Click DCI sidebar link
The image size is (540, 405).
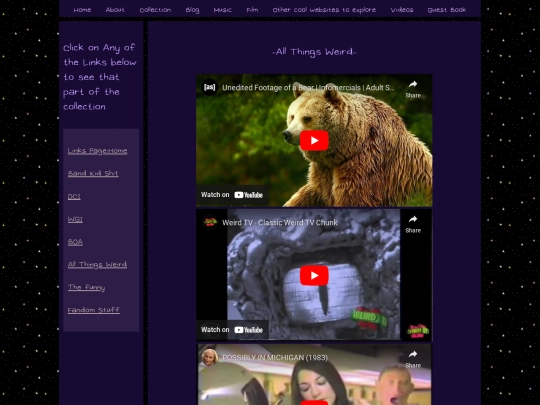point(74,197)
